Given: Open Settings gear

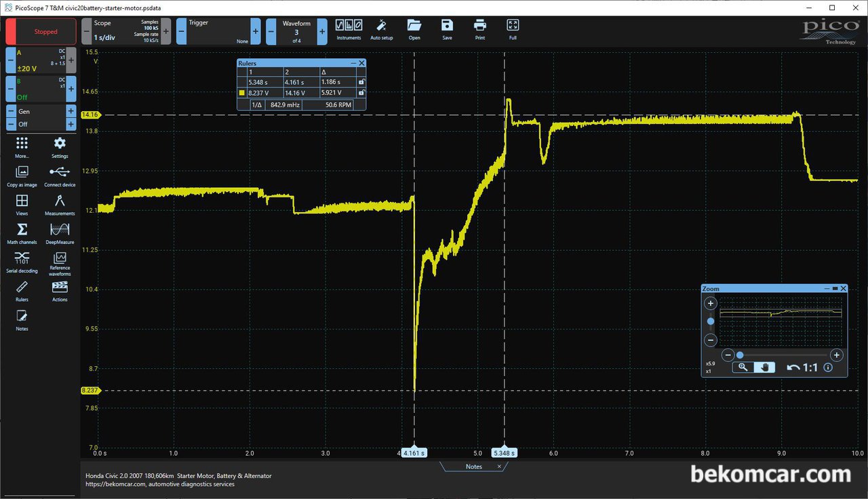Looking at the screenshot, I should point(60,146).
